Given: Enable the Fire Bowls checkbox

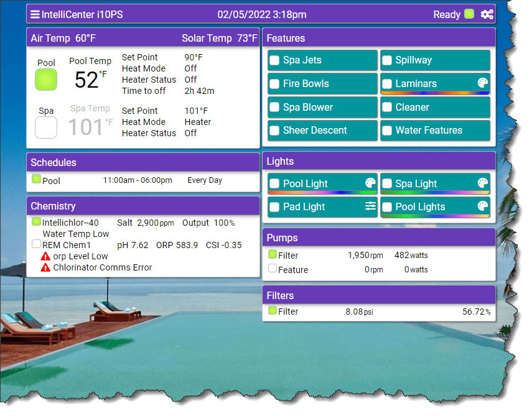Looking at the screenshot, I should [x=274, y=84].
